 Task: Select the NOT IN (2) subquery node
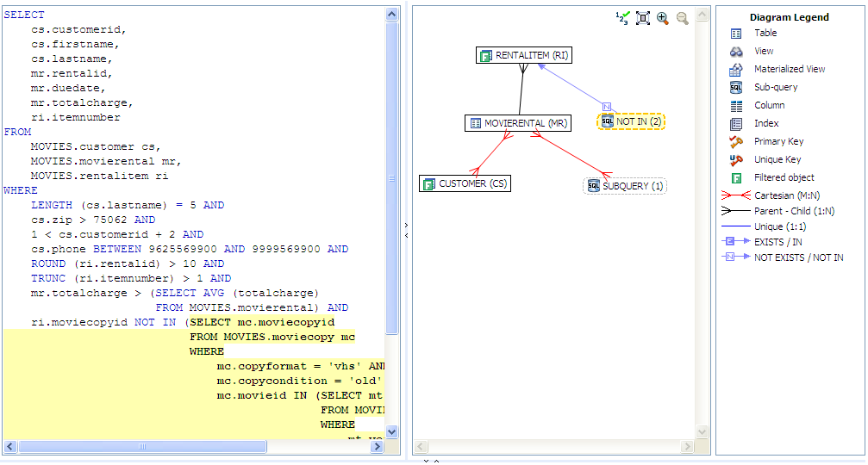(631, 121)
